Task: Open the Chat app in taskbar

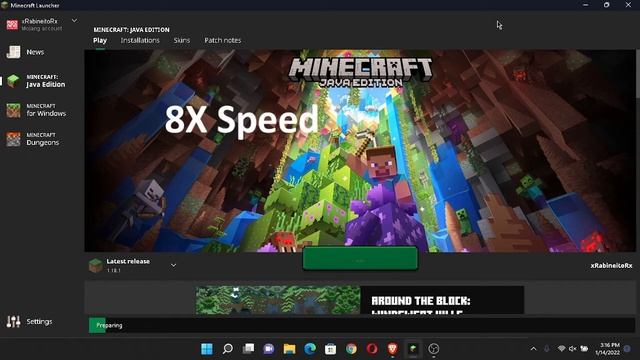Action: [269, 349]
